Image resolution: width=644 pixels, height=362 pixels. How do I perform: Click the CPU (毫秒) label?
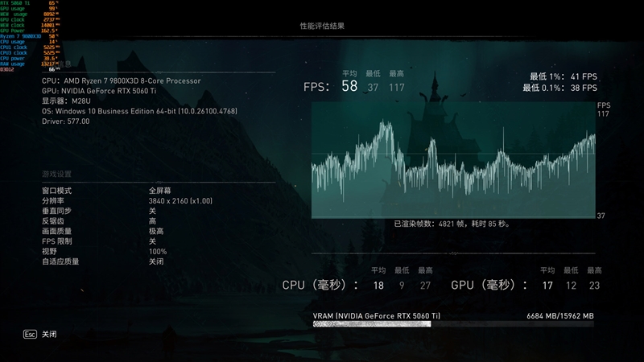pyautogui.click(x=320, y=285)
